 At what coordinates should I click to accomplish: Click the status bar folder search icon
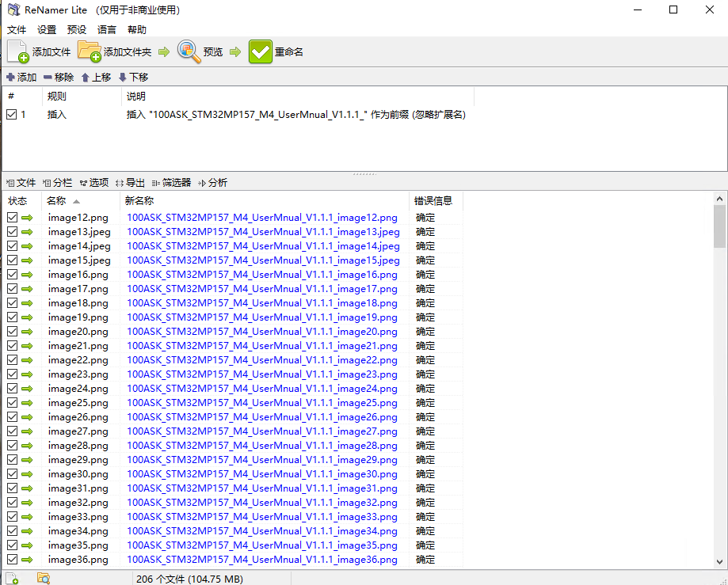pyautogui.click(x=44, y=579)
